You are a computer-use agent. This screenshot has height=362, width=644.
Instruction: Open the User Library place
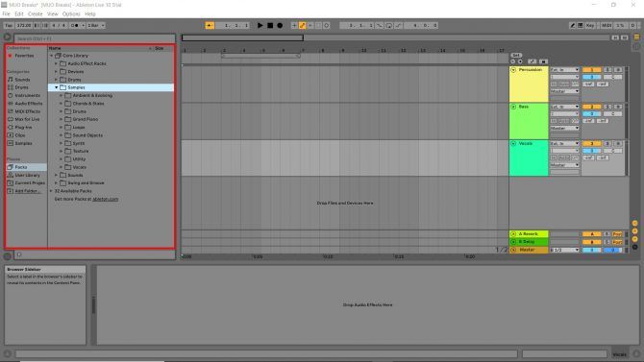pyautogui.click(x=27, y=176)
